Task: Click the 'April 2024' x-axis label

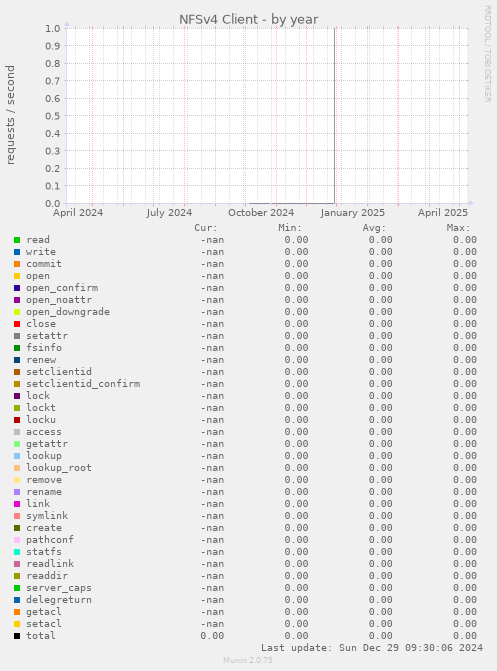Action: pyautogui.click(x=78, y=213)
